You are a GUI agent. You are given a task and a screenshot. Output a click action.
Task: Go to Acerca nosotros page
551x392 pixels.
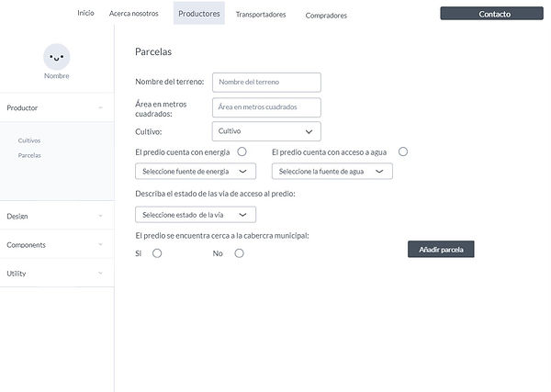[x=133, y=14]
